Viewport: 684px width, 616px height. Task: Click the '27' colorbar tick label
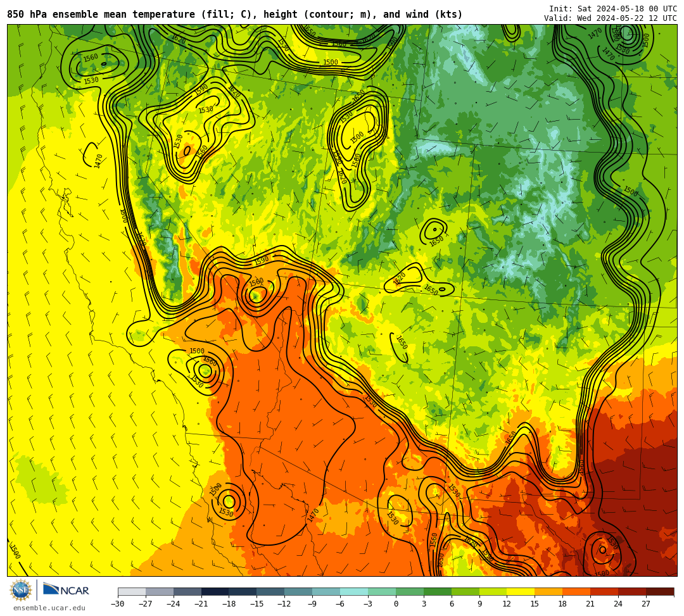pyautogui.click(x=646, y=604)
